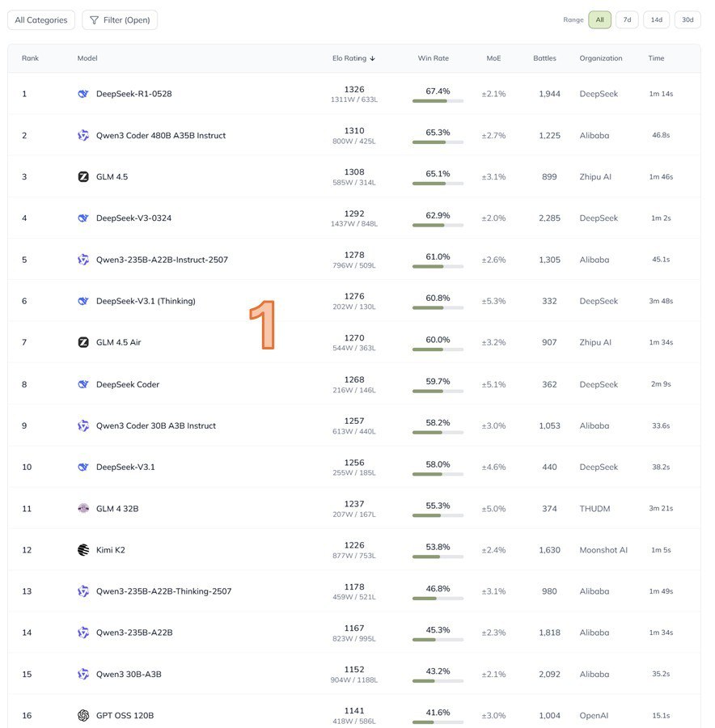Screen dimensions: 715x728
Task: Open the All Categories dropdown
Action: click(x=41, y=20)
